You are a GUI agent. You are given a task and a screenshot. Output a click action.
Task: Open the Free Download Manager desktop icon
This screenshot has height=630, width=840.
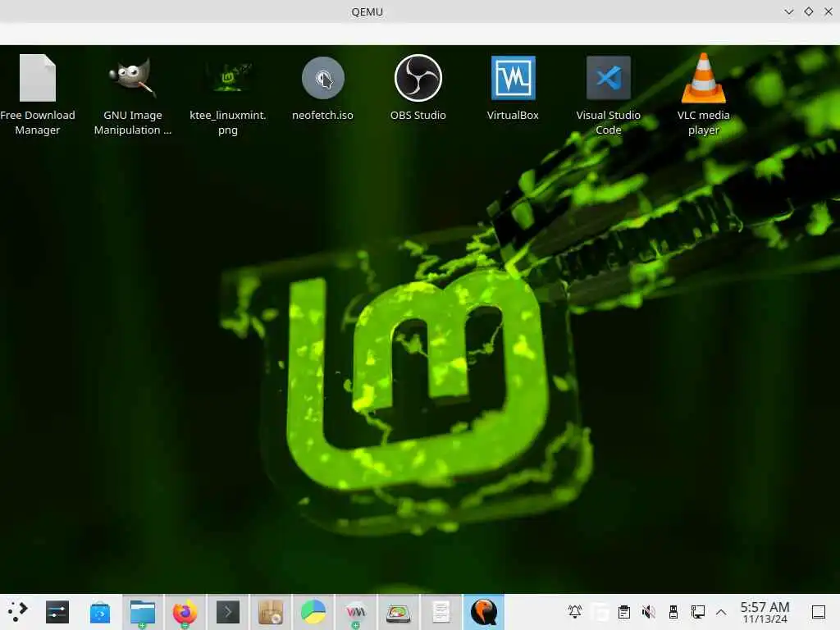pos(38,94)
